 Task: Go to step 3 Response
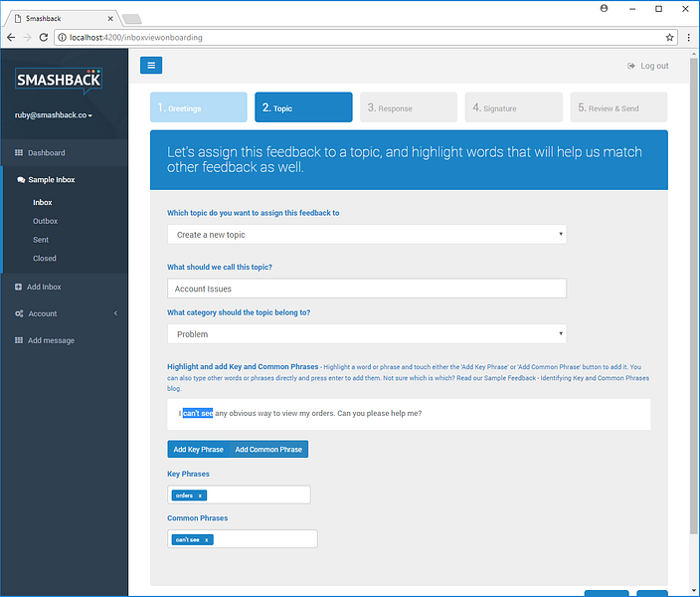point(409,107)
